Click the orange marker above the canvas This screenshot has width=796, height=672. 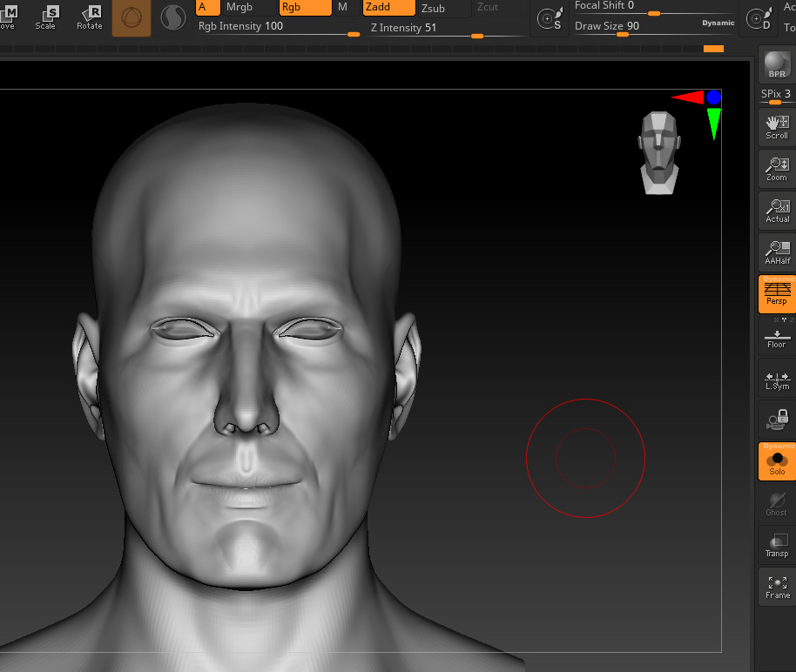point(713,49)
